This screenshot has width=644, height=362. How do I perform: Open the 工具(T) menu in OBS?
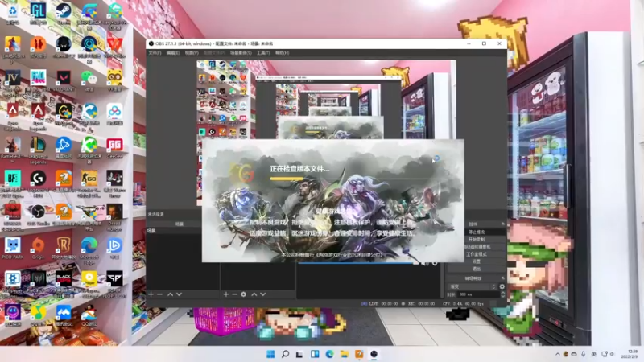click(x=263, y=53)
